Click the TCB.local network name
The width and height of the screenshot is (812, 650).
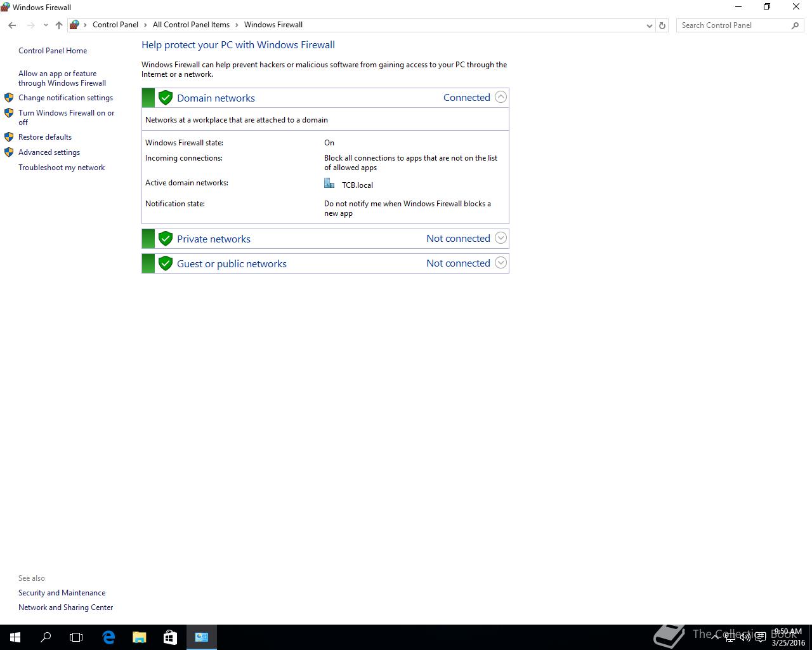tap(357, 185)
